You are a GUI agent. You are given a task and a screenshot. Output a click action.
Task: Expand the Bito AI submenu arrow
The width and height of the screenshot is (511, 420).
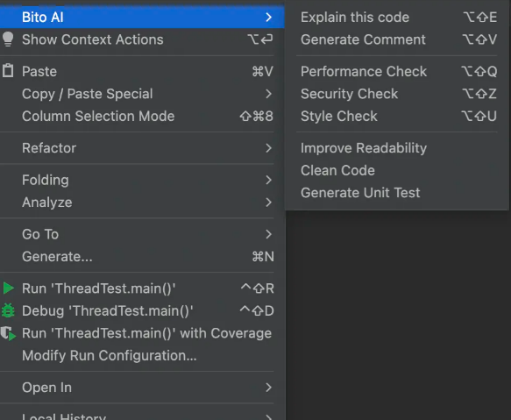pos(268,17)
